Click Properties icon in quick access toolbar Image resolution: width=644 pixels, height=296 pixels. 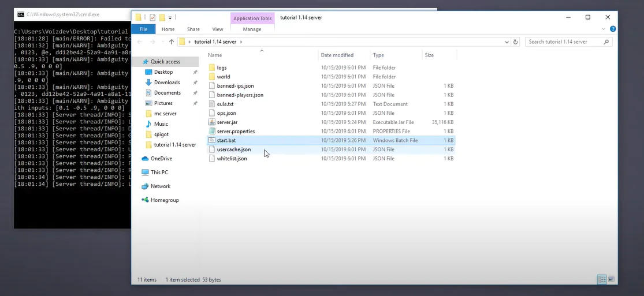coord(152,17)
